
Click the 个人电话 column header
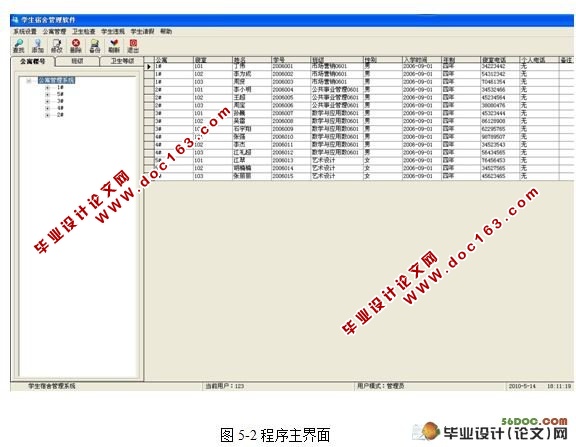pos(539,60)
